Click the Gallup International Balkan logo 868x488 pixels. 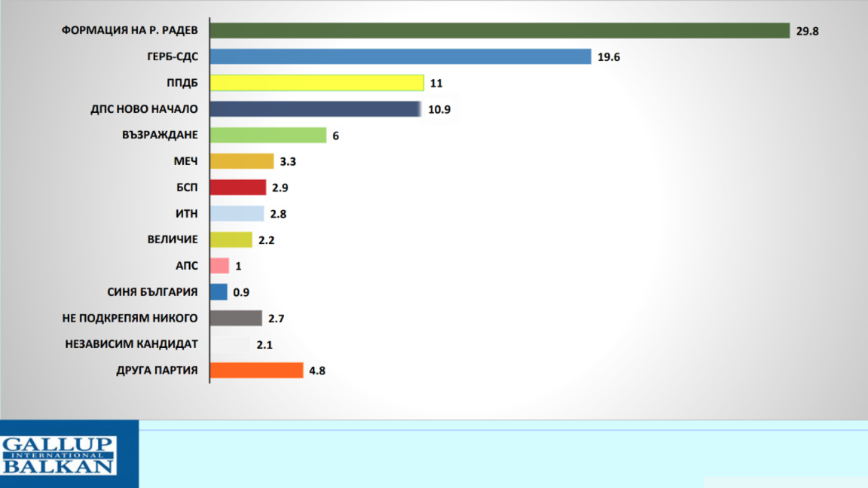click(x=59, y=455)
